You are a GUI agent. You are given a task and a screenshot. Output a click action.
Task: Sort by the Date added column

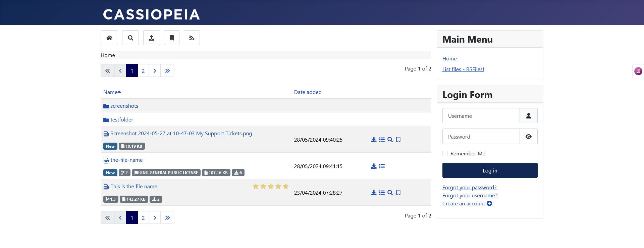(308, 92)
